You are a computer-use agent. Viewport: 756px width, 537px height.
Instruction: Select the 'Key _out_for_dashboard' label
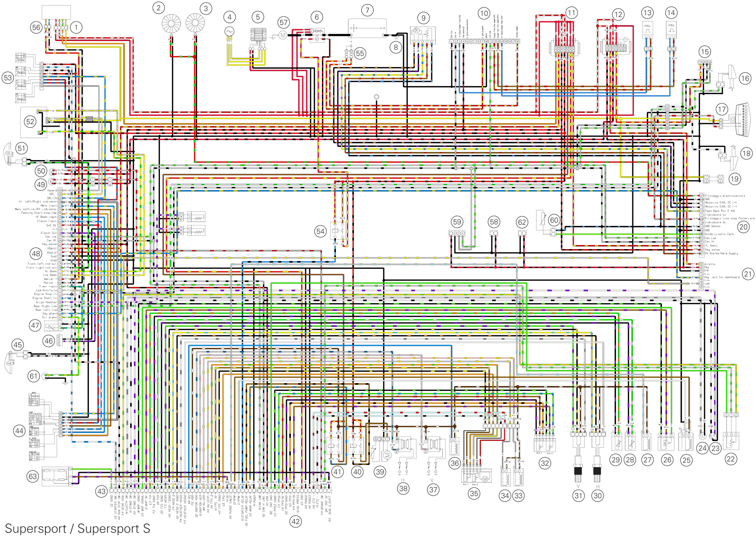(x=722, y=277)
